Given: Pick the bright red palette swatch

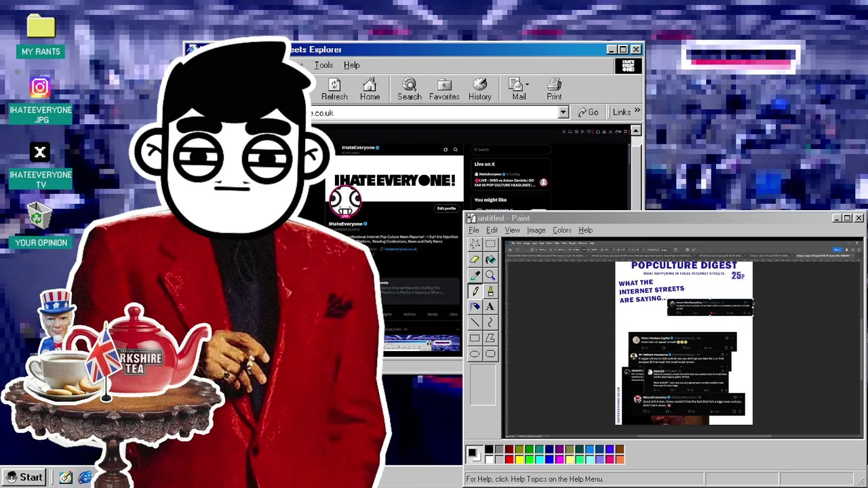Looking at the screenshot, I should pyautogui.click(x=509, y=460).
